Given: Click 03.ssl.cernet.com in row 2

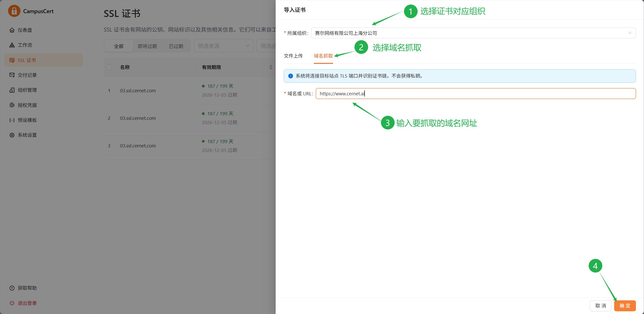Looking at the screenshot, I should tap(138, 118).
